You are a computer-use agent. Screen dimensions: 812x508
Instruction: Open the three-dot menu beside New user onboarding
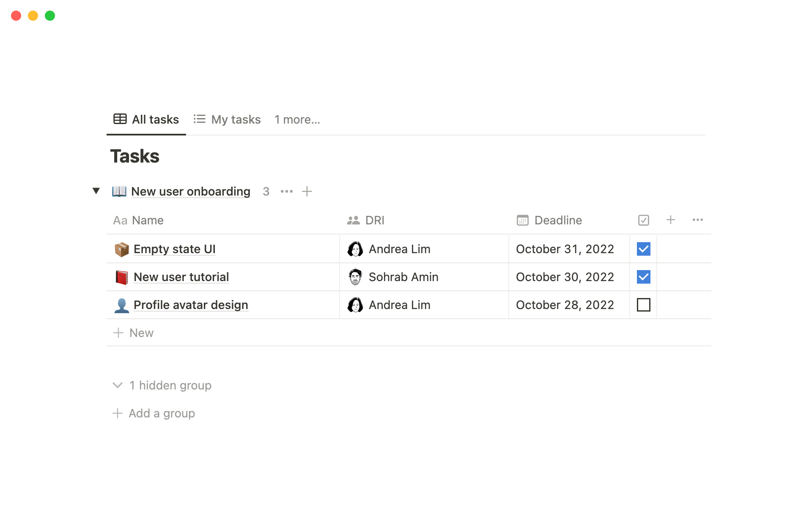(x=287, y=191)
